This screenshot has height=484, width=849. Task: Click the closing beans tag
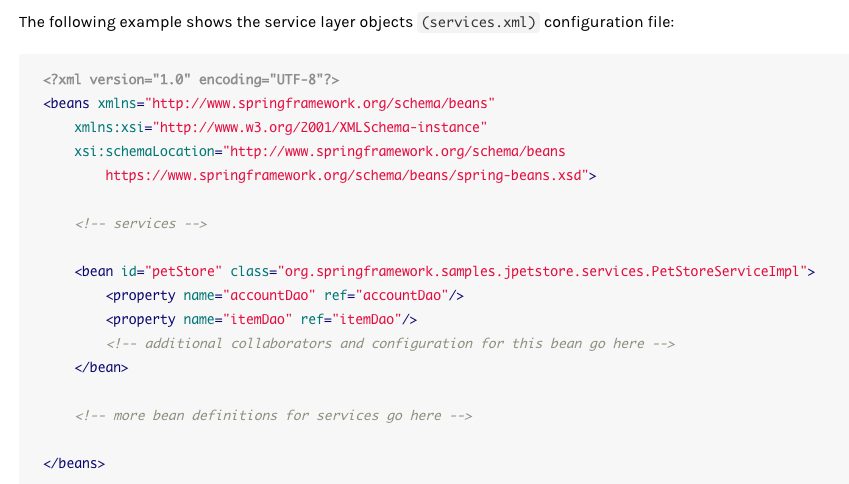point(74,463)
